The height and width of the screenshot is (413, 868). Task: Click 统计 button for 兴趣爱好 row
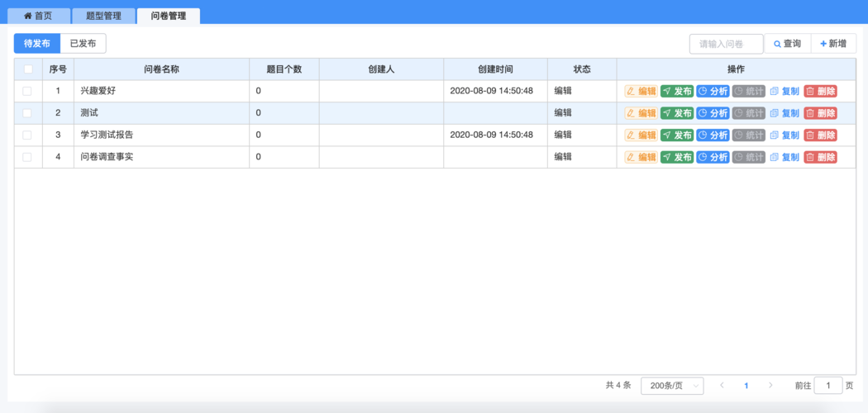click(748, 91)
